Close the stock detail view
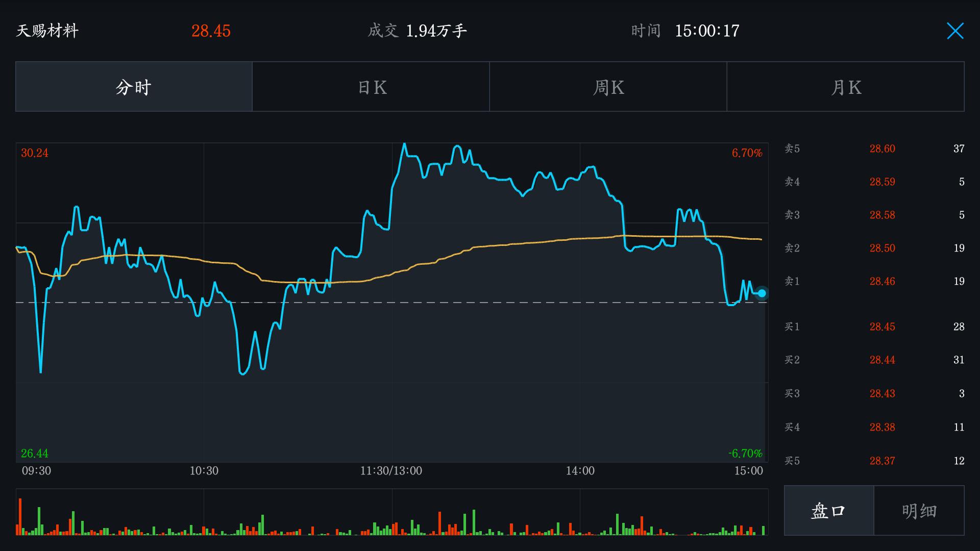This screenshot has height=551, width=980. tap(955, 31)
